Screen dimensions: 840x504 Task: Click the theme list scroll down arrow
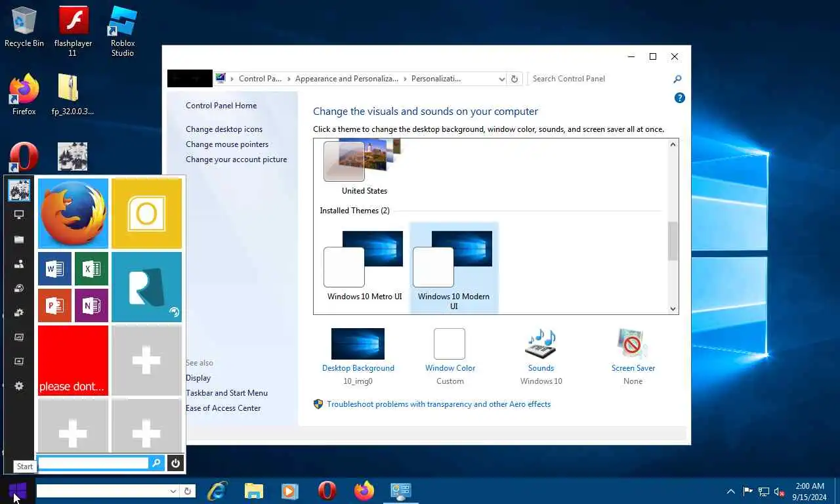tap(673, 308)
